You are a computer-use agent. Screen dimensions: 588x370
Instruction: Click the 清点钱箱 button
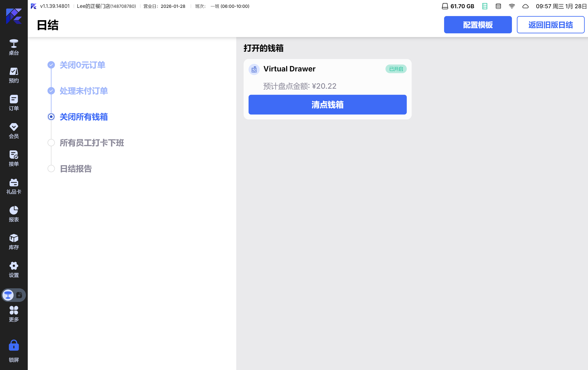pyautogui.click(x=327, y=105)
